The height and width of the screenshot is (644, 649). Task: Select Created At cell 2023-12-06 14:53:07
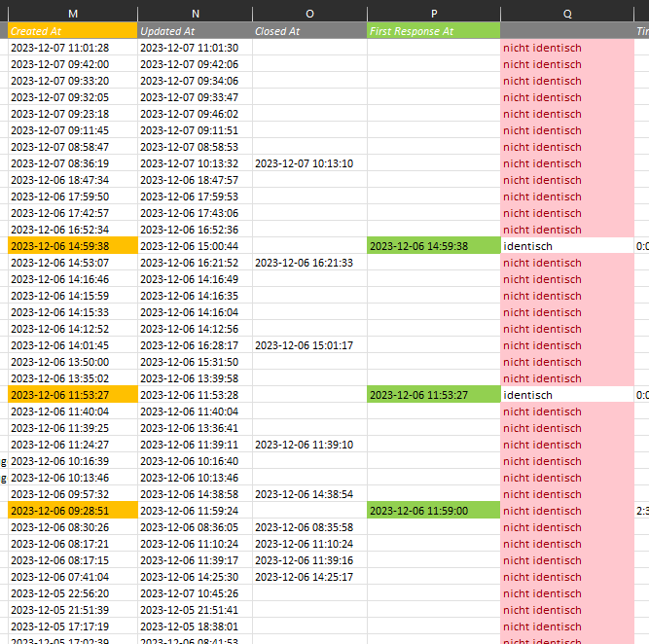(x=73, y=263)
